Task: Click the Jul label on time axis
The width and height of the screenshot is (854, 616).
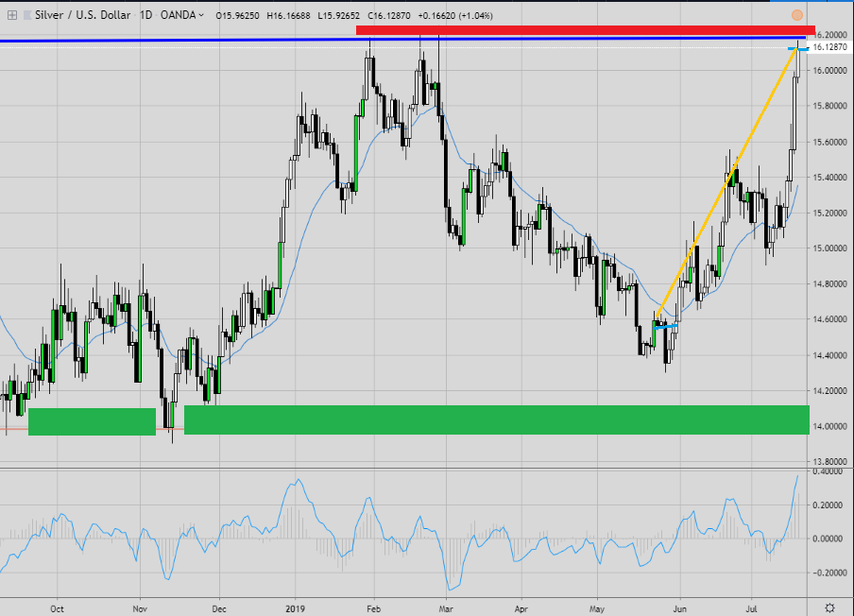Action: [x=751, y=608]
